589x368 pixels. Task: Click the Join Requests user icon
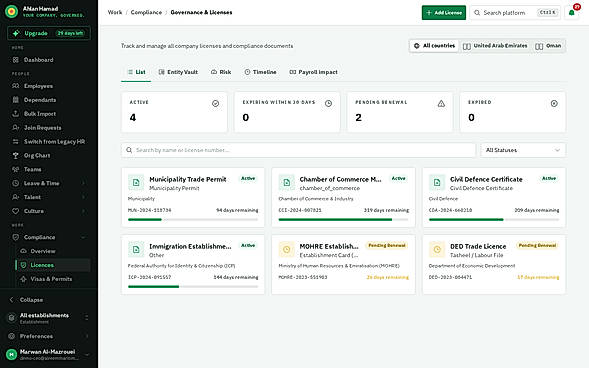point(15,128)
